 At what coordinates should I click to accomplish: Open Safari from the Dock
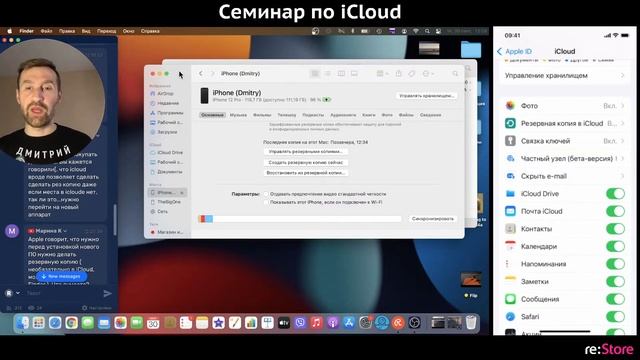click(x=55, y=323)
